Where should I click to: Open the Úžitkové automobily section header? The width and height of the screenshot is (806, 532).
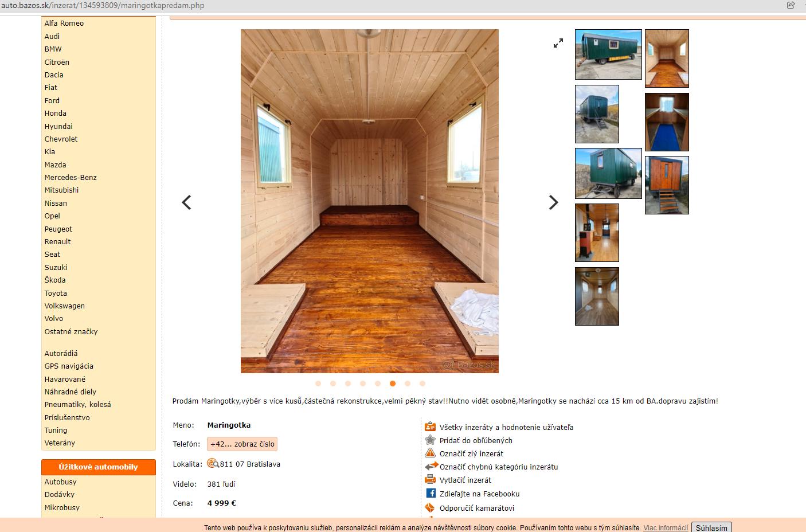tap(98, 467)
